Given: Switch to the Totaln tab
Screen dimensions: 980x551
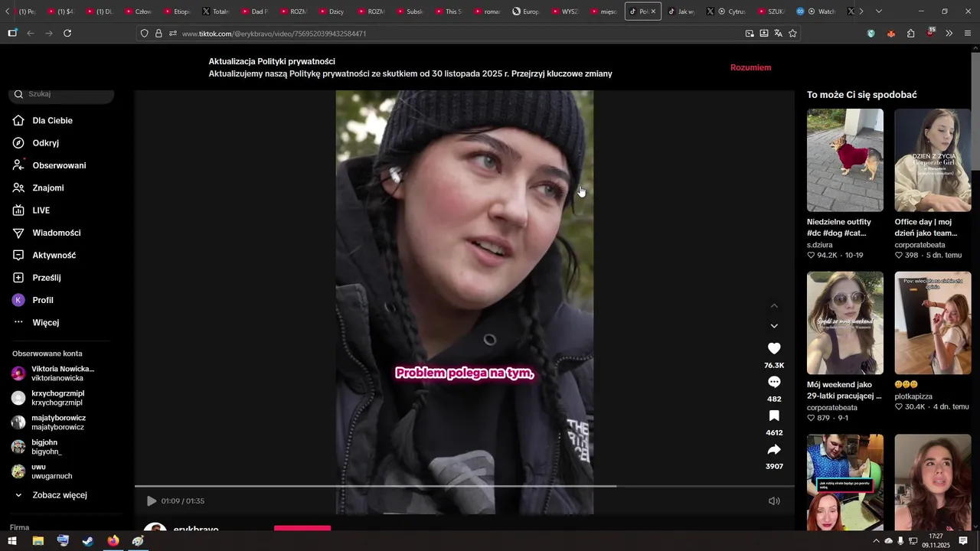Looking at the screenshot, I should [x=216, y=11].
